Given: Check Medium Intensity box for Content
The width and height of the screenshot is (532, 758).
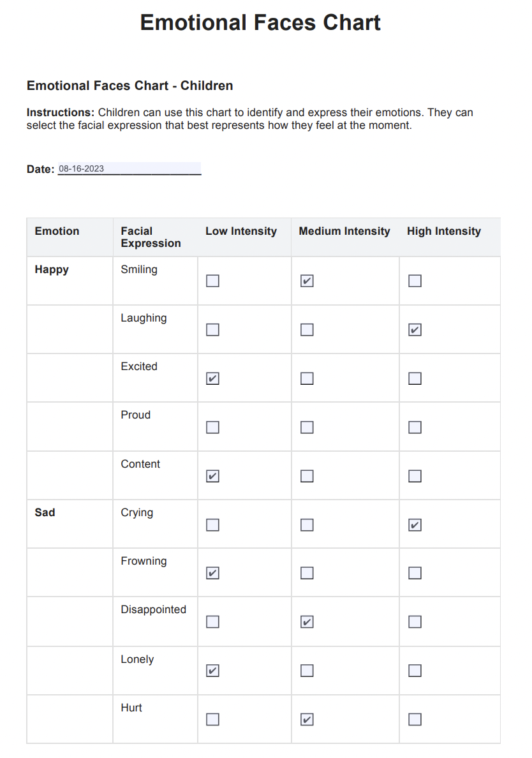Looking at the screenshot, I should coord(307,476).
